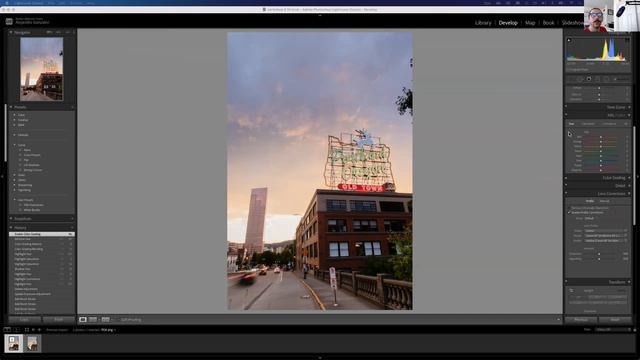The width and height of the screenshot is (640, 360).
Task: Go back using filmstrip left arrow
Action: (x=33, y=330)
